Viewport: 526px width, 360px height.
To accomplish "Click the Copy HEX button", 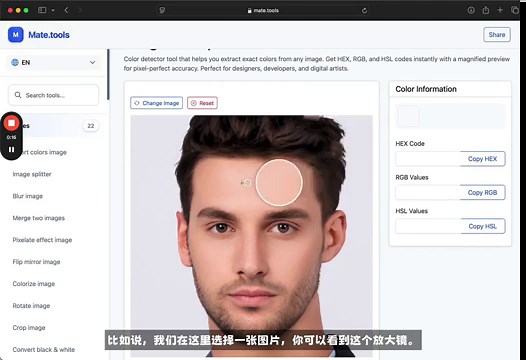I will 482,159.
